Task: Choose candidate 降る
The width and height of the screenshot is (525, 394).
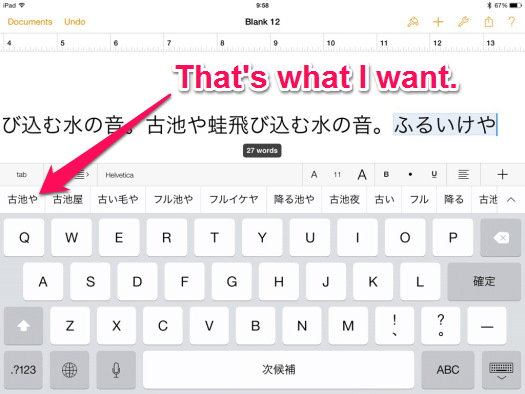Action: [x=454, y=200]
